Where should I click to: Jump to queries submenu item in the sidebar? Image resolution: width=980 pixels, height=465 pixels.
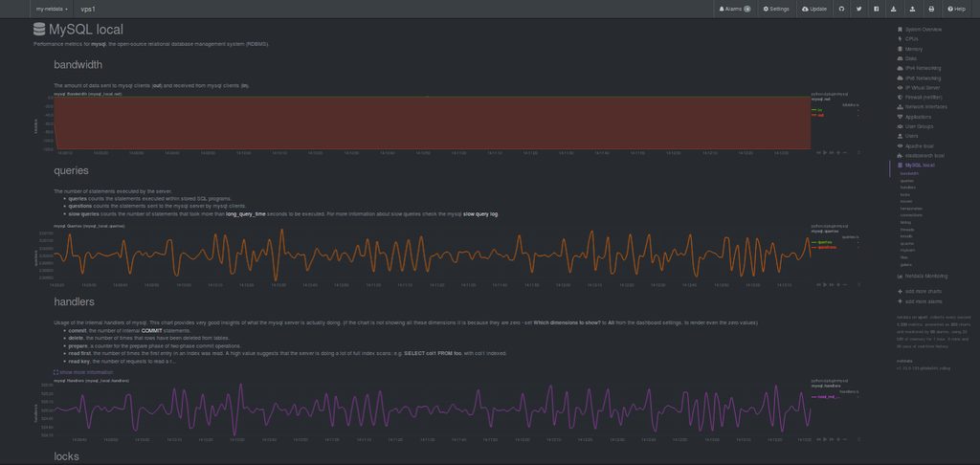click(x=907, y=181)
